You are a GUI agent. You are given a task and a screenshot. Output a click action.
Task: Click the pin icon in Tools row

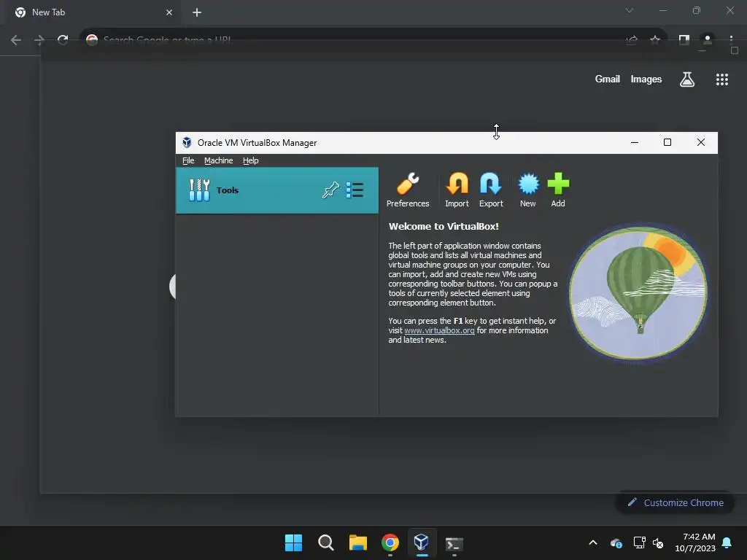coord(330,190)
